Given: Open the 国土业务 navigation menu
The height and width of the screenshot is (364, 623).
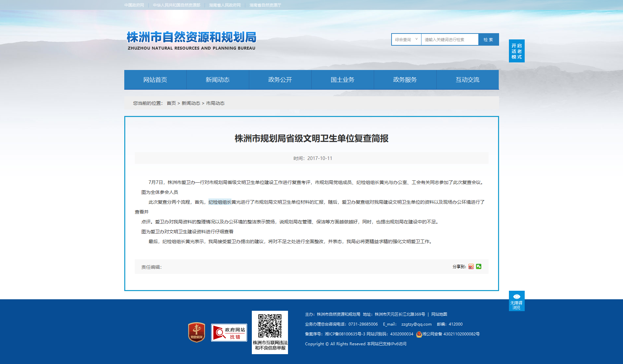Looking at the screenshot, I should [343, 80].
